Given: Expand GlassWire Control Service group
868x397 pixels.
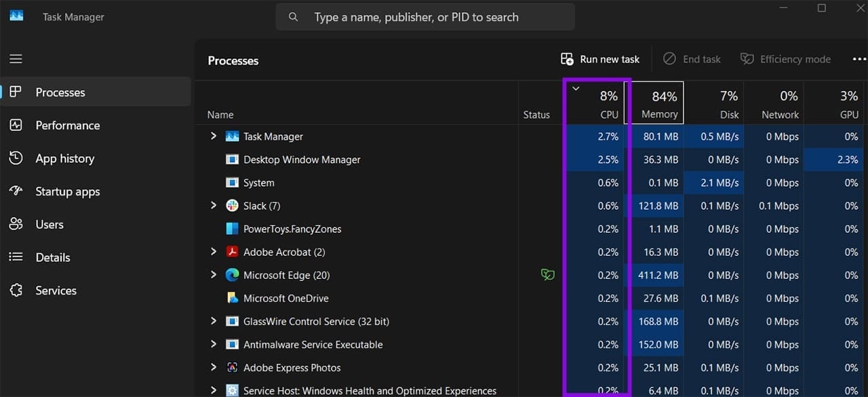Looking at the screenshot, I should point(214,320).
